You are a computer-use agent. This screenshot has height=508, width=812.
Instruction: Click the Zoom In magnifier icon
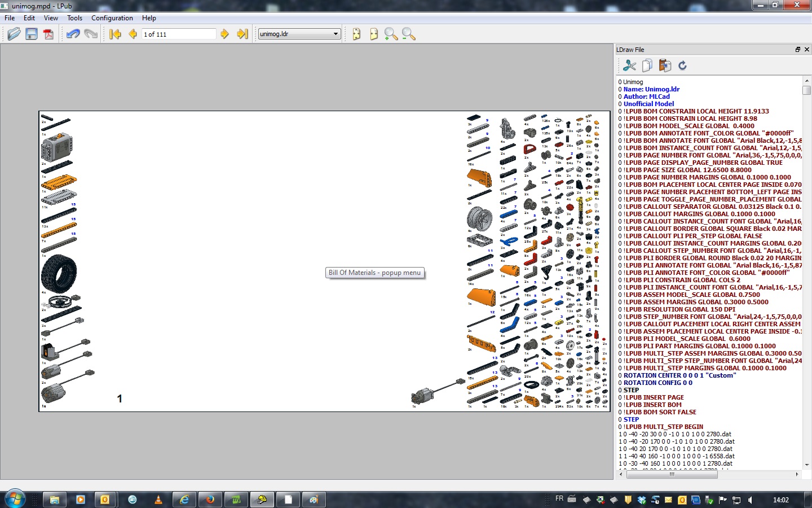pyautogui.click(x=391, y=34)
